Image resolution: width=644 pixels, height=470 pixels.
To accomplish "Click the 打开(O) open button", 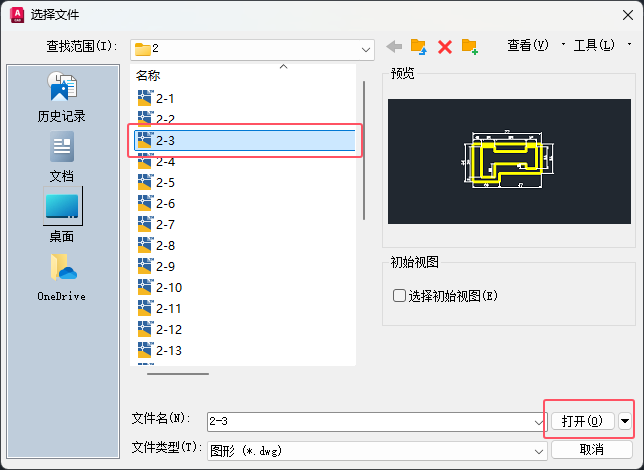I will (582, 421).
